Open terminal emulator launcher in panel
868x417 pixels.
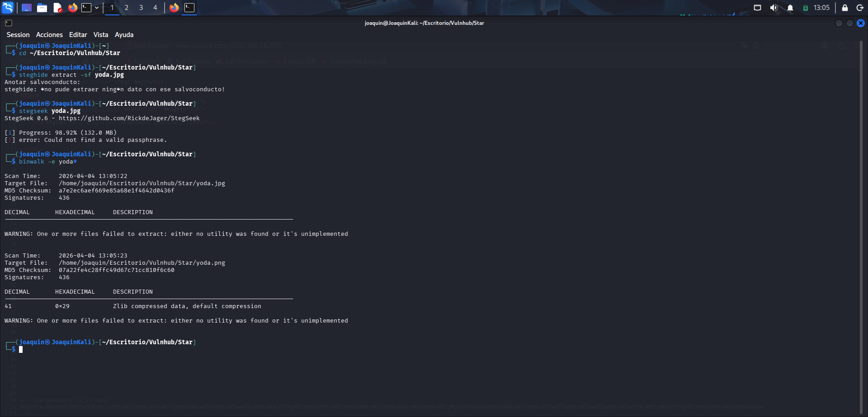click(x=86, y=8)
